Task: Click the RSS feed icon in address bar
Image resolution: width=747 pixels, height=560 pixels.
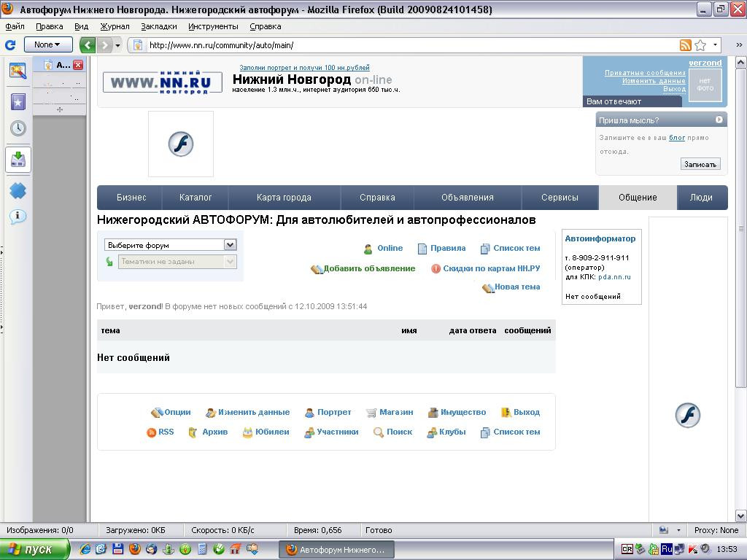Action: pyautogui.click(x=685, y=45)
